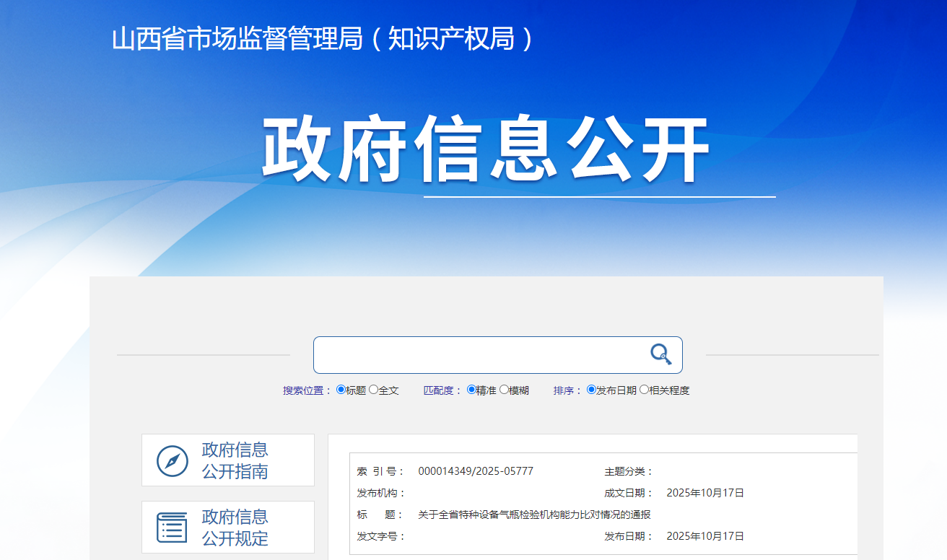Choose 精准 matching radio option
The height and width of the screenshot is (560, 947).
[x=471, y=390]
